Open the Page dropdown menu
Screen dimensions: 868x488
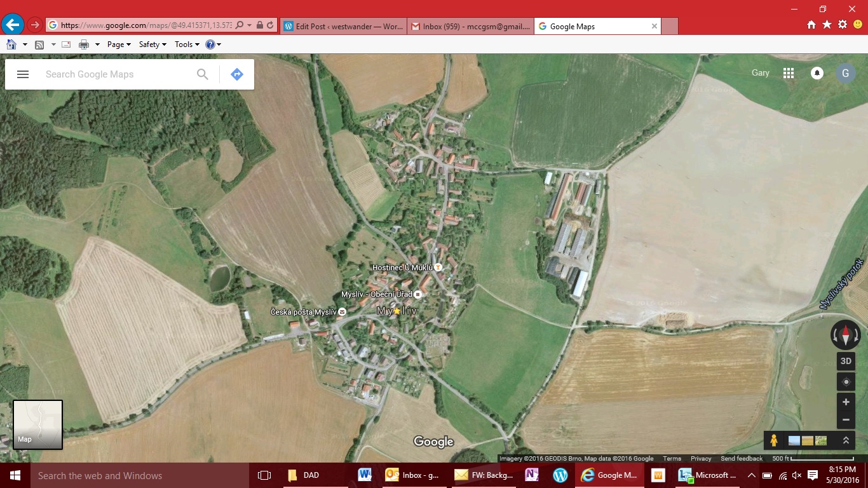119,44
